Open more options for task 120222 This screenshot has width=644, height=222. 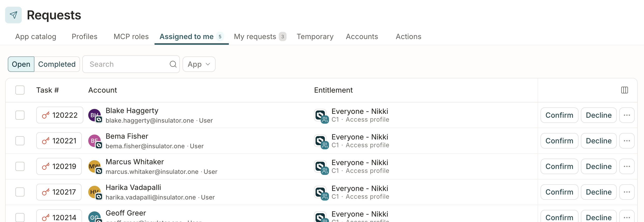tap(627, 115)
